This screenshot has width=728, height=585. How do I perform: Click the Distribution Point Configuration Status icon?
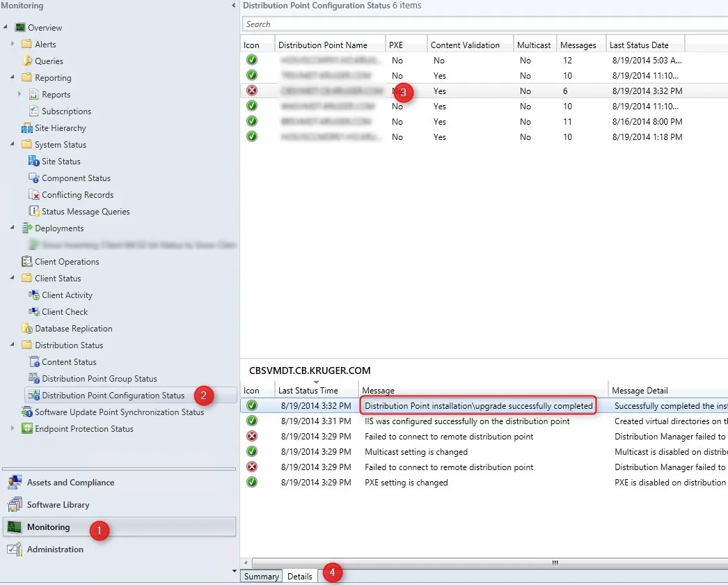pos(34,396)
